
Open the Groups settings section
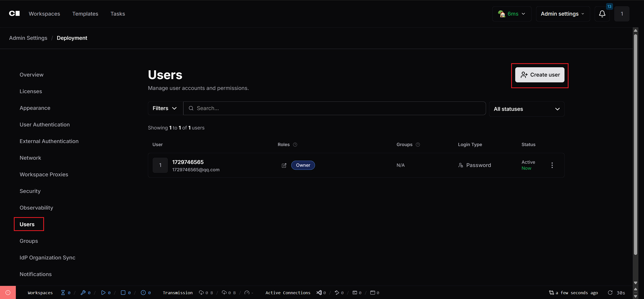[x=29, y=241]
